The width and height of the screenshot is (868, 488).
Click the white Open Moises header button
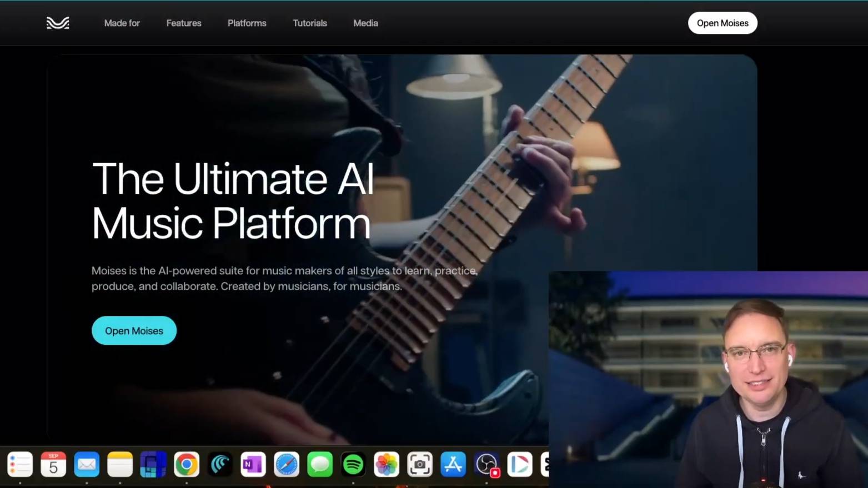(723, 23)
